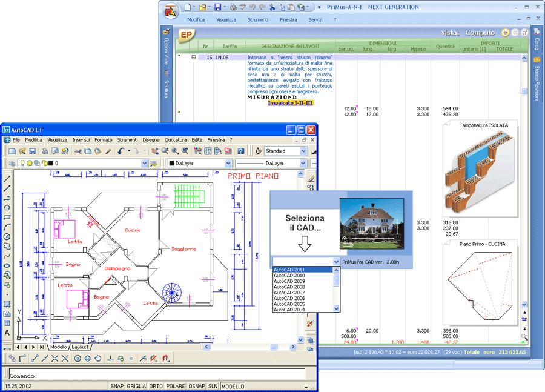Viewport: 545px width, 392px height.
Task: Toggle GRIGLIA grid display in the status bar
Action: pos(136,386)
